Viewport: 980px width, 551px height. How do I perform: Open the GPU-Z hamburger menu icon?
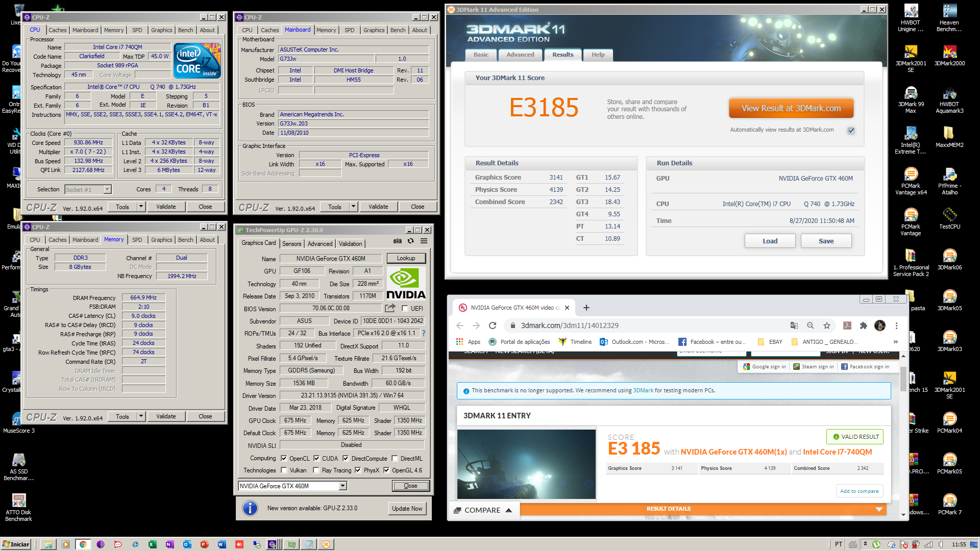[x=424, y=241]
